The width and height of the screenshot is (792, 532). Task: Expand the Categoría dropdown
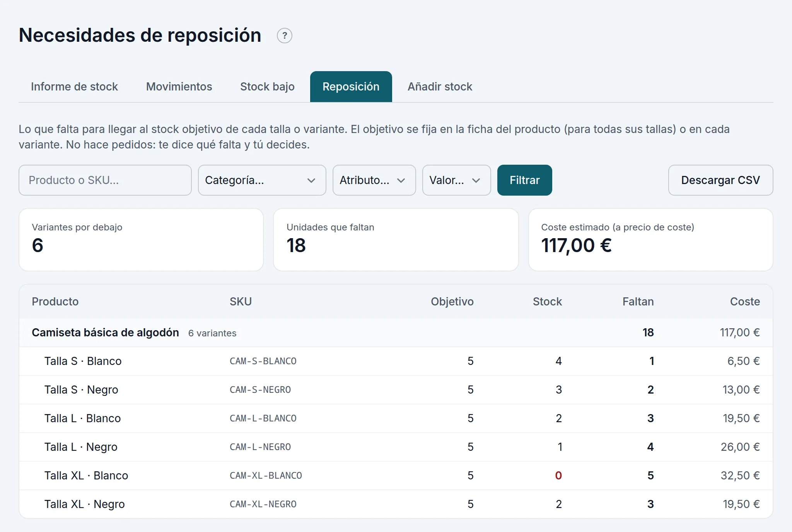coord(262,180)
